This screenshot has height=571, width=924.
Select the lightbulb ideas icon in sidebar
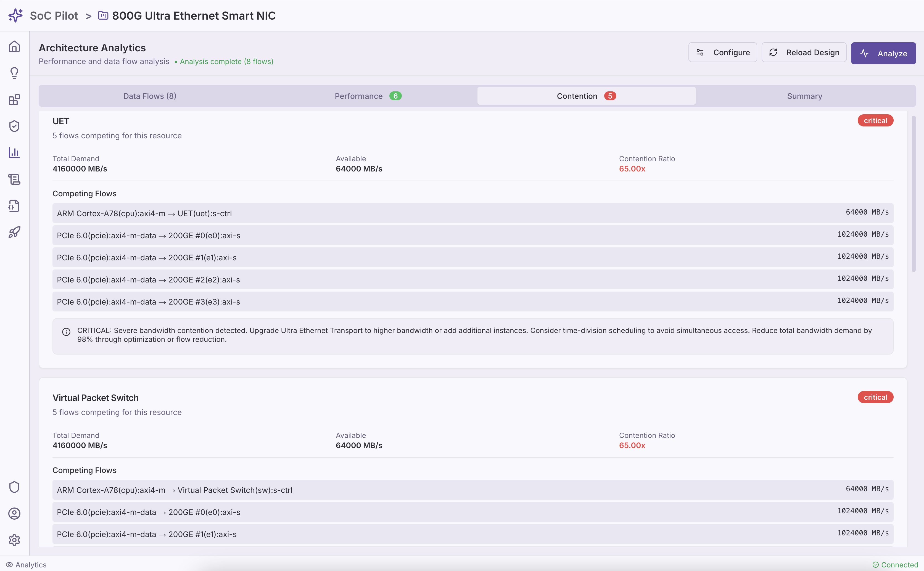point(14,73)
